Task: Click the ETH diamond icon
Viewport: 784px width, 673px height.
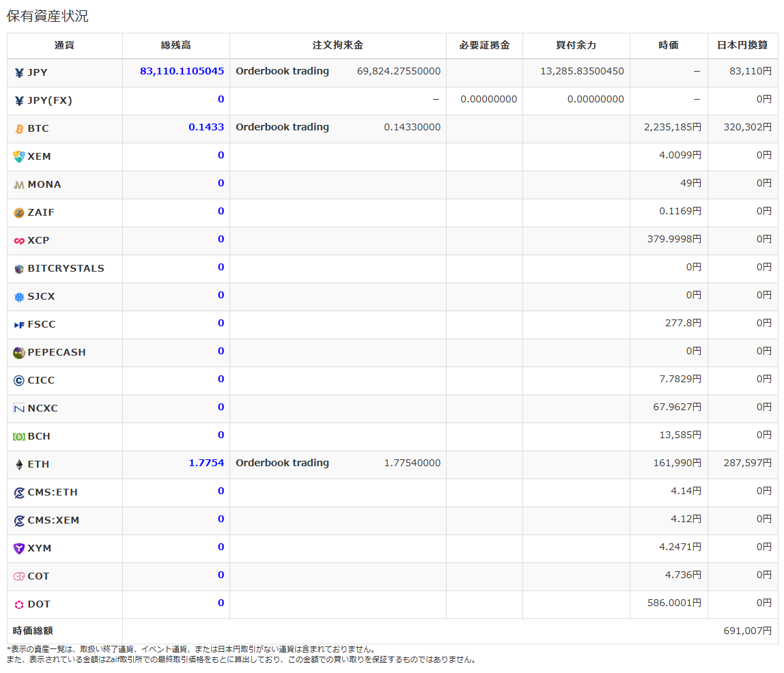Action: (19, 465)
